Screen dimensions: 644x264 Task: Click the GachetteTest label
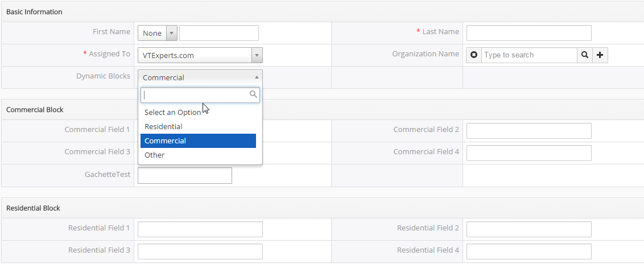[x=108, y=175]
